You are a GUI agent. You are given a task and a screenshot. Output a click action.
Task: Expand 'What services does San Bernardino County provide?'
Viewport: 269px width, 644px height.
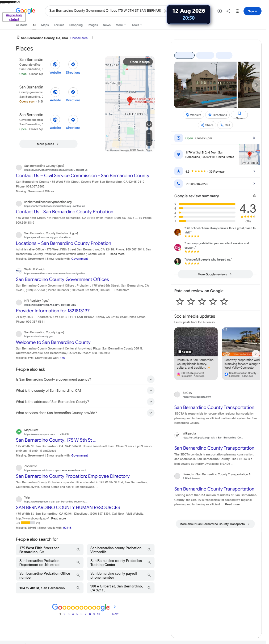point(85,413)
